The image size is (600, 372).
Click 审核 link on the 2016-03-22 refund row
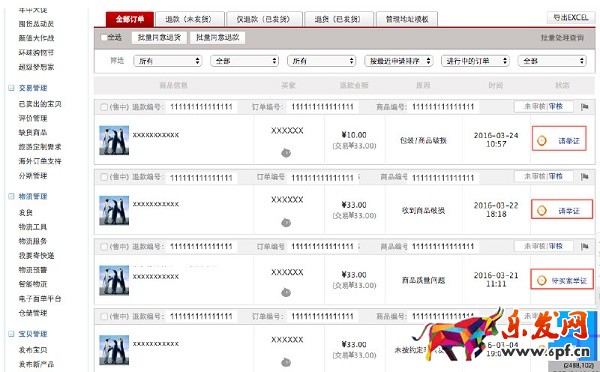click(x=556, y=176)
